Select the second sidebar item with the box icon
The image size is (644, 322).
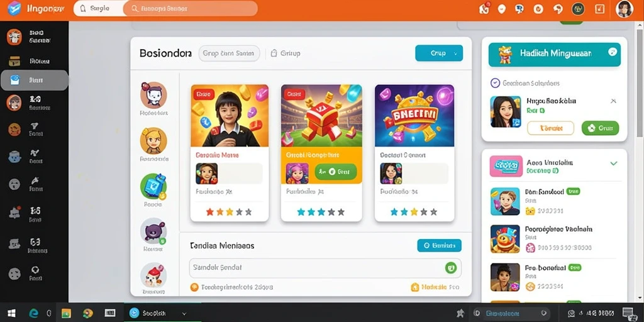click(35, 61)
